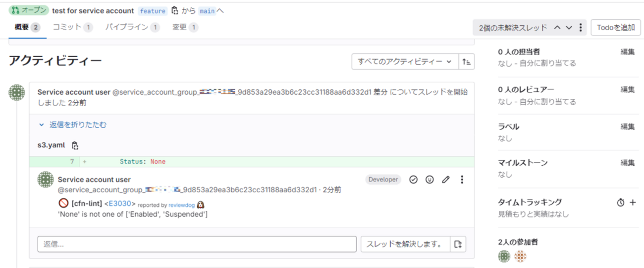Screen dimensions: 644x268
Task: Assign yourself as reviewer under レビュアー
Action: coord(547,102)
